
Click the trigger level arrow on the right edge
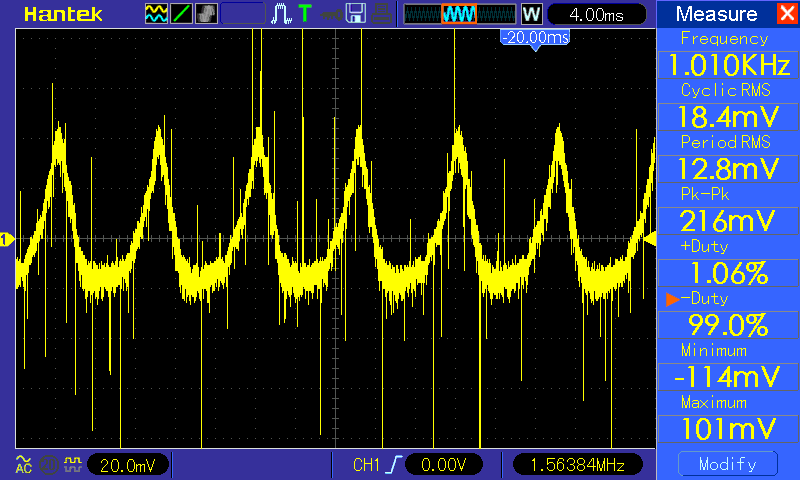point(650,239)
